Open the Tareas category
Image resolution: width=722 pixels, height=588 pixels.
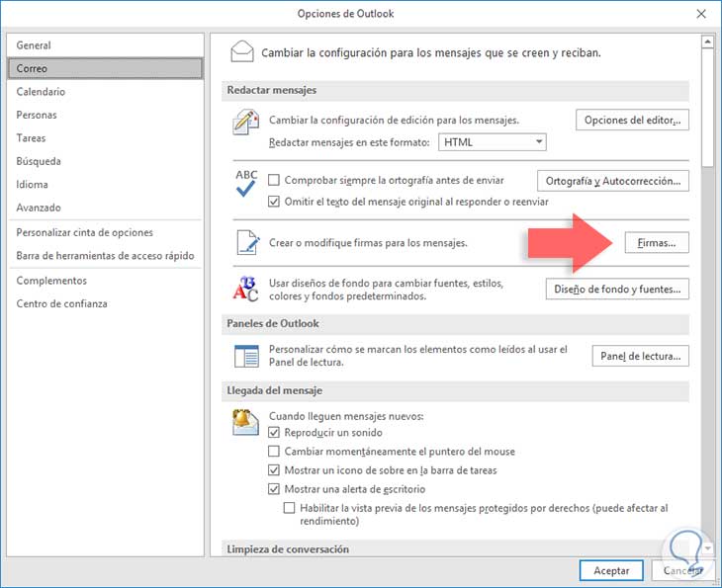tap(105, 137)
